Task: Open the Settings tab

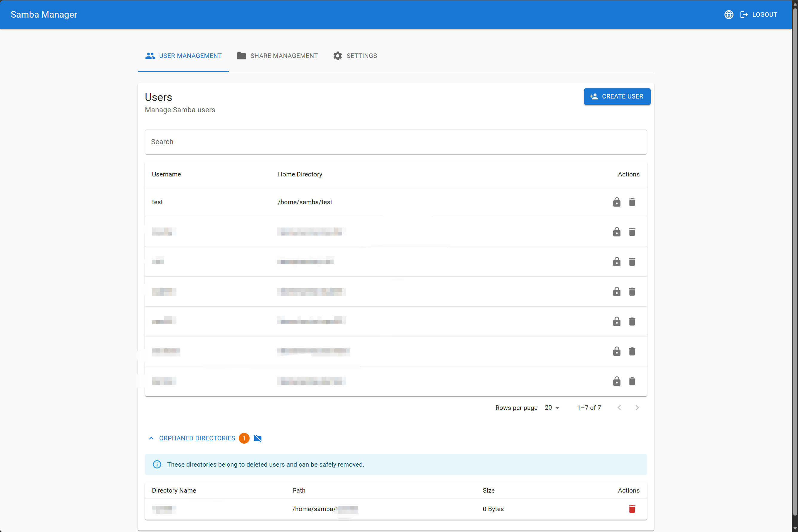Action: [x=355, y=56]
